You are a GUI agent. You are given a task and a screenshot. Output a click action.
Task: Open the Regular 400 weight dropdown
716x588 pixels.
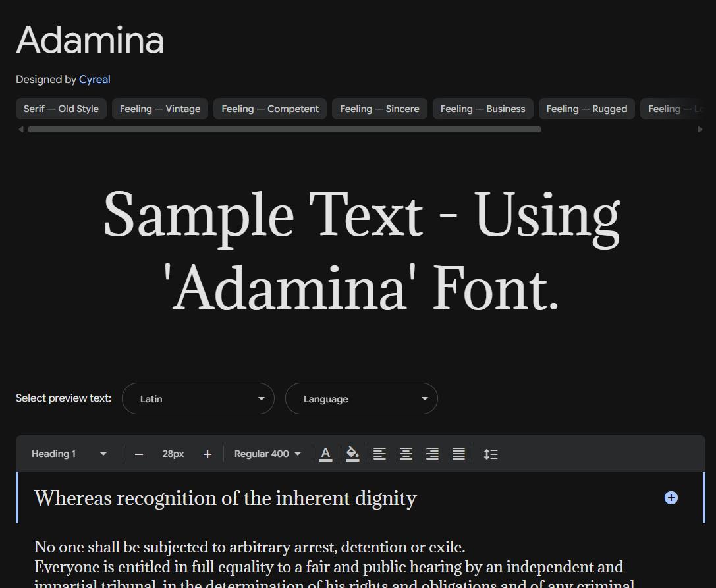[x=267, y=454]
